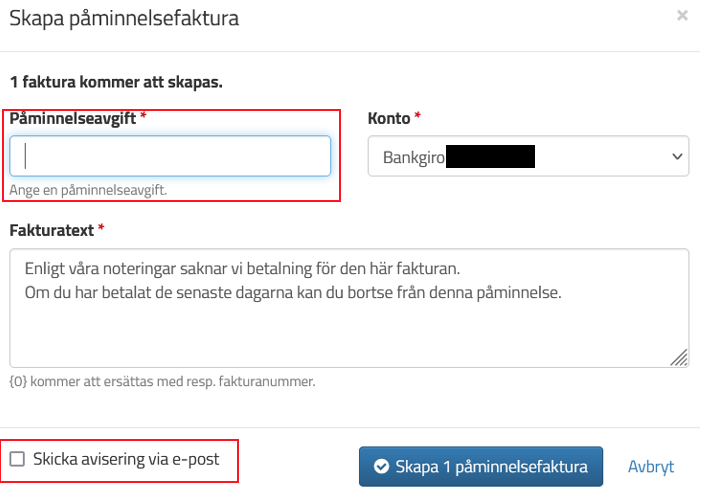Click the dialog title Skapa påminnelsefaktura
Image resolution: width=706 pixels, height=490 pixels.
click(x=124, y=18)
